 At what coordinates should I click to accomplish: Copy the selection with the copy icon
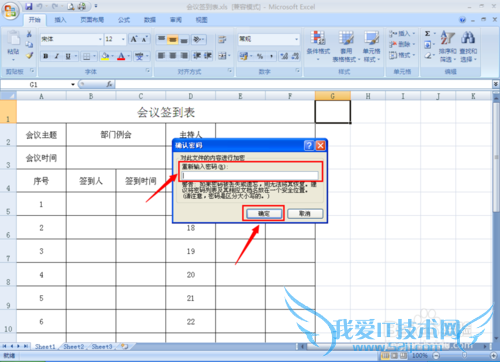[x=29, y=45]
